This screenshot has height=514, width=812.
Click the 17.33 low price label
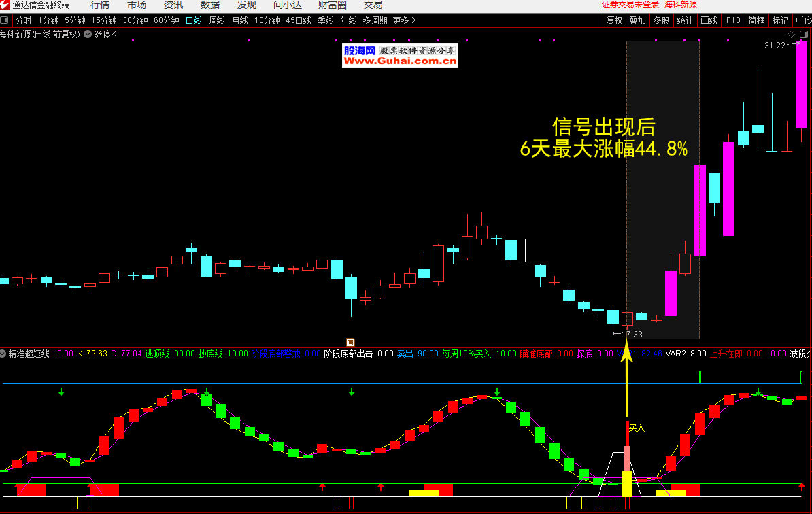[631, 334]
